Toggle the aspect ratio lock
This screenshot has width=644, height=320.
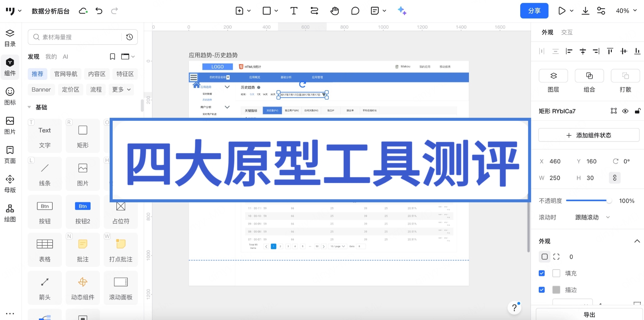pyautogui.click(x=614, y=178)
